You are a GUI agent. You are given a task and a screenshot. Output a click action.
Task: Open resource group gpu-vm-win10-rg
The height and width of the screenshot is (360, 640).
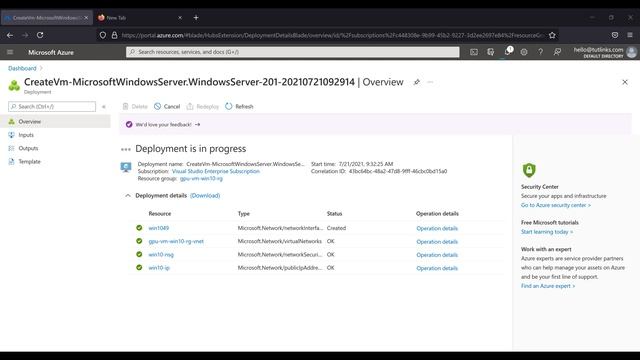pyautogui.click(x=201, y=179)
